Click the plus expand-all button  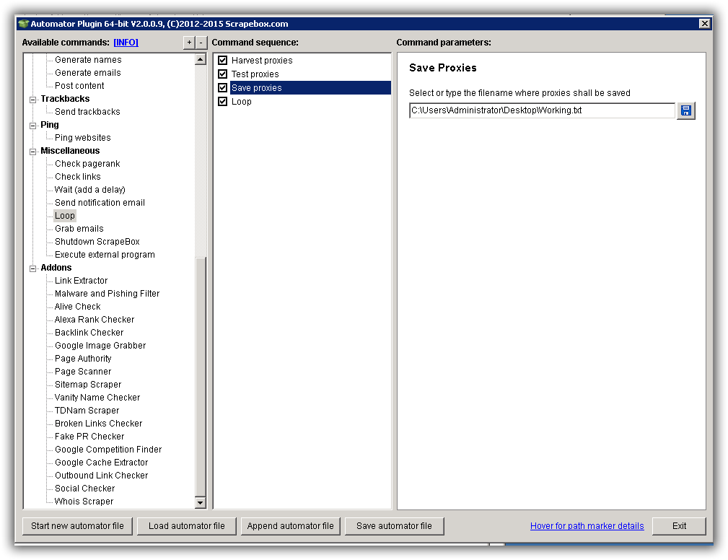(x=189, y=43)
